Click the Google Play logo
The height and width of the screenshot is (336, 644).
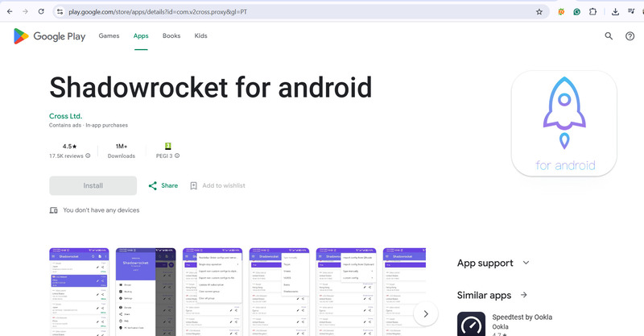49,36
